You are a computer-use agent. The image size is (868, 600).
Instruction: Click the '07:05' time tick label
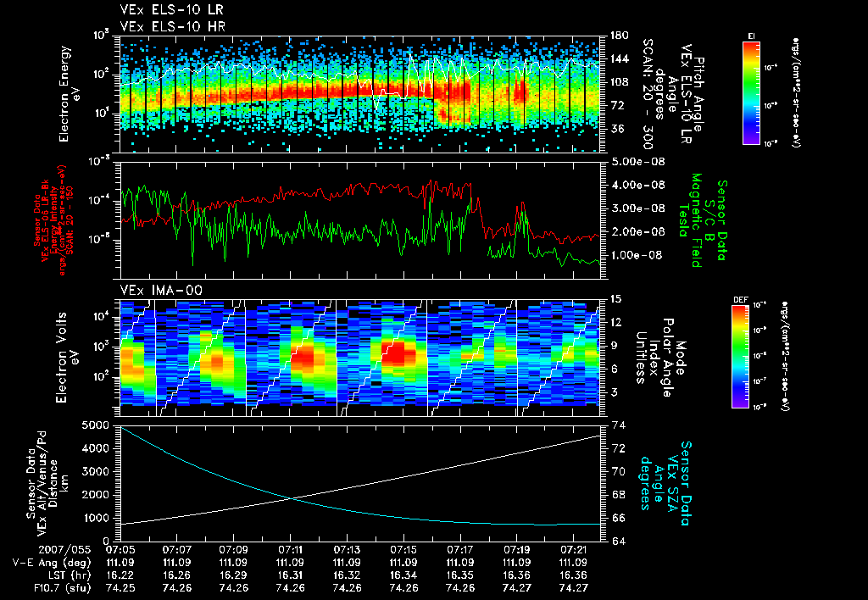click(x=120, y=550)
